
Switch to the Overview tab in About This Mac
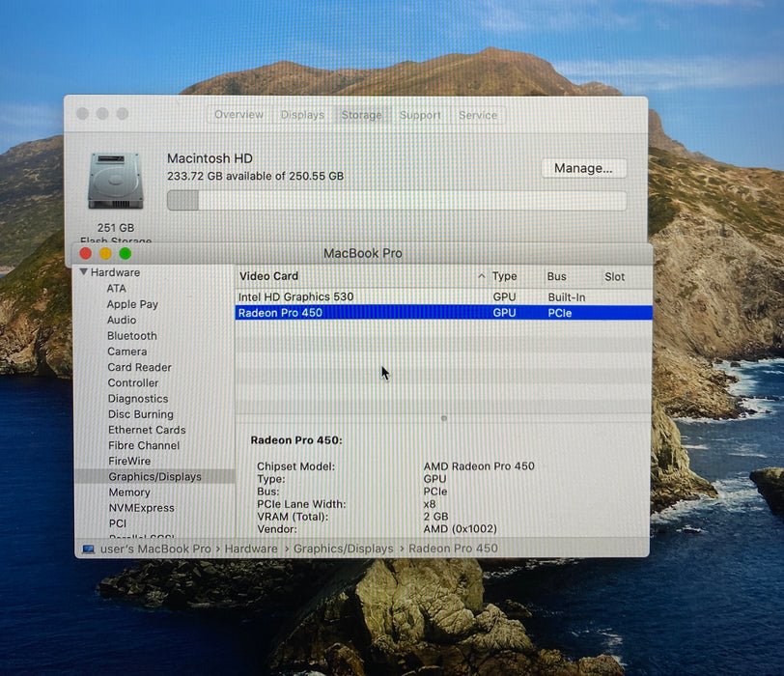[239, 115]
